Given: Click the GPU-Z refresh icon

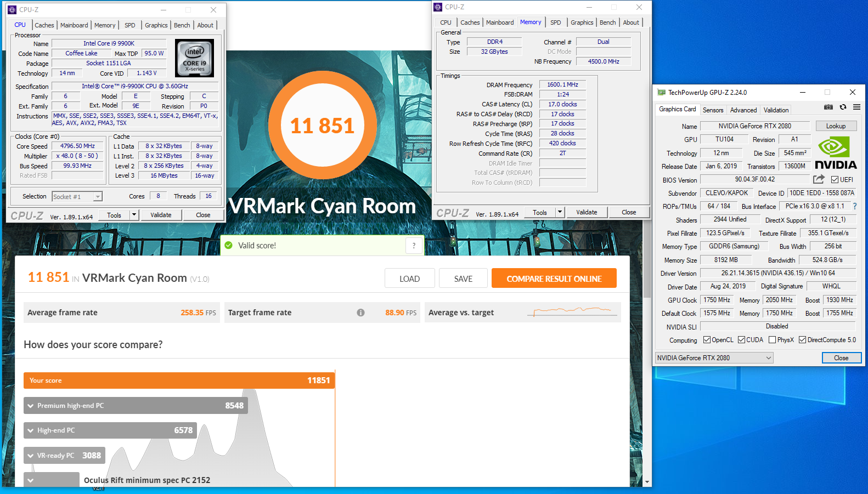Looking at the screenshot, I should click(843, 107).
